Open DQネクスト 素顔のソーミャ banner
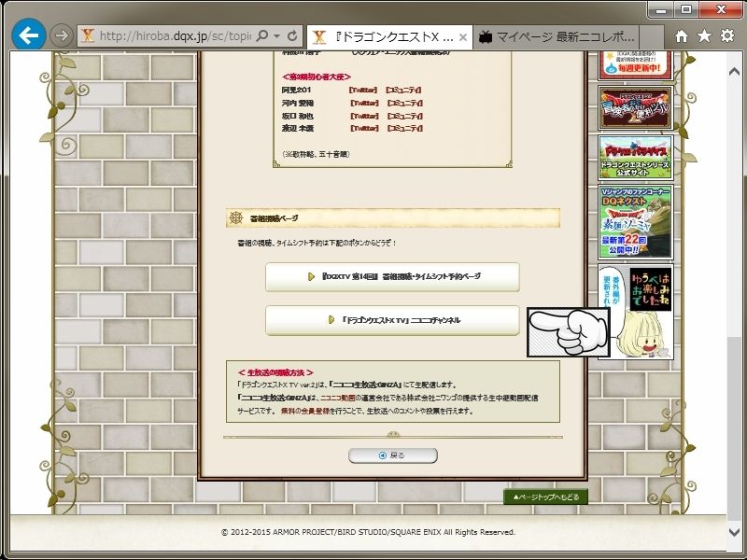 tap(636, 222)
